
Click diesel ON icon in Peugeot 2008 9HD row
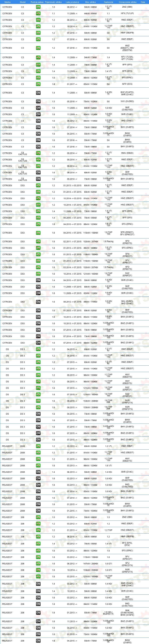click(38, 485)
